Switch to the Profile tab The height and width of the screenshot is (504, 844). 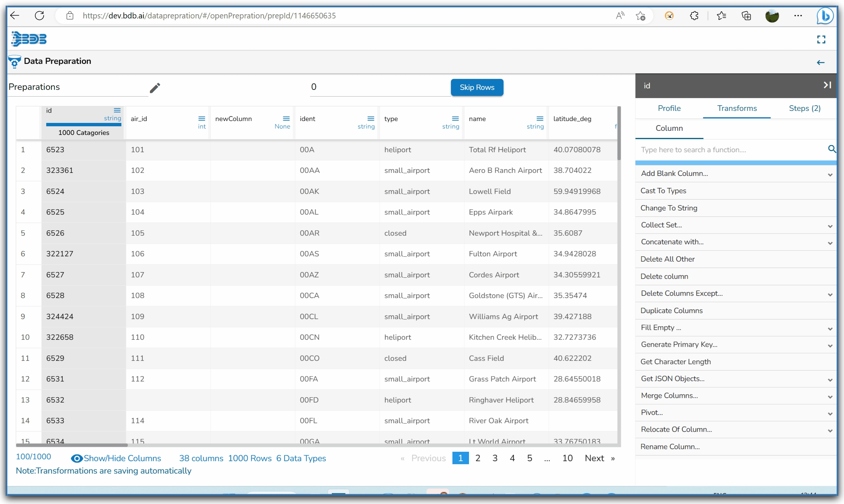(x=669, y=108)
